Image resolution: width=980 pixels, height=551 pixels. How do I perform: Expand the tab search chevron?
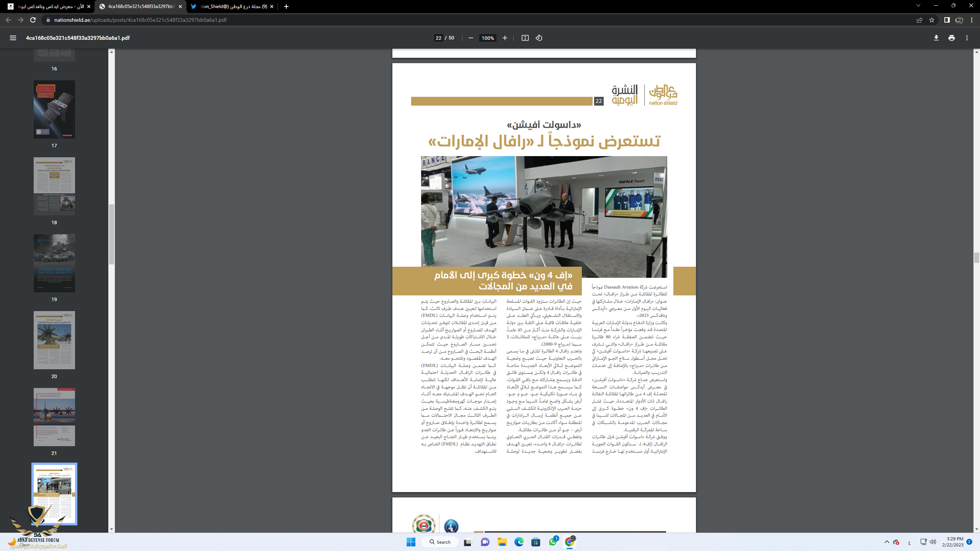coord(918,6)
